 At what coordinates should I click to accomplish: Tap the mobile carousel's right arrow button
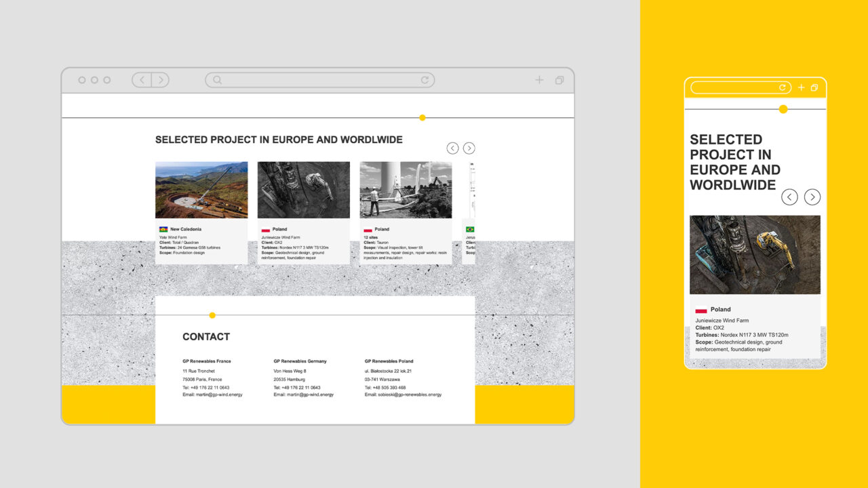[812, 197]
